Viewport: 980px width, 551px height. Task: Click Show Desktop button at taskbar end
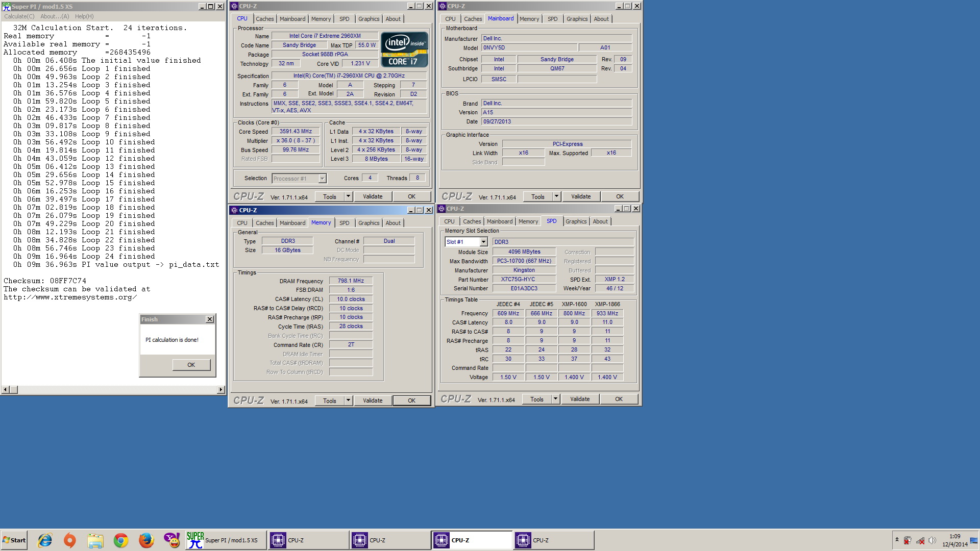coord(974,540)
